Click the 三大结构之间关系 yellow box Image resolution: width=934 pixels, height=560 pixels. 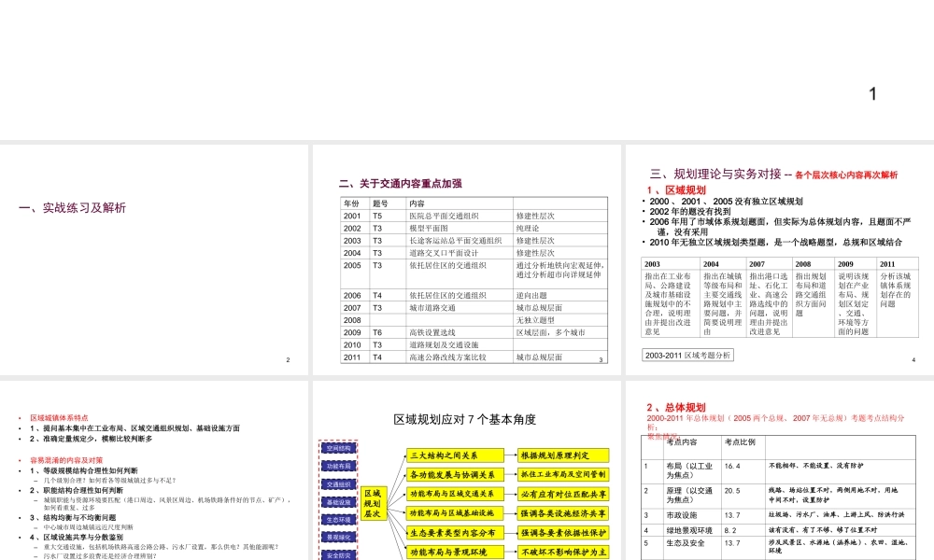click(455, 456)
